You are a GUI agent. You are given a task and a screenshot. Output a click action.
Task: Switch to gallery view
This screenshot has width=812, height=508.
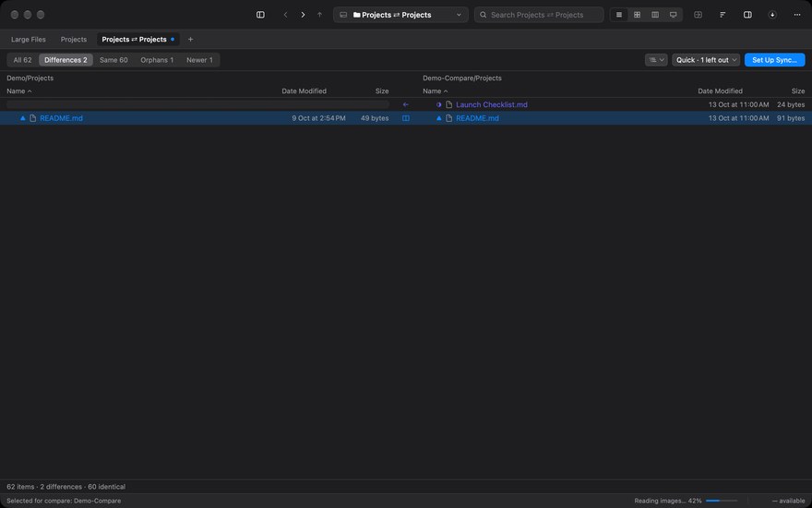point(674,15)
